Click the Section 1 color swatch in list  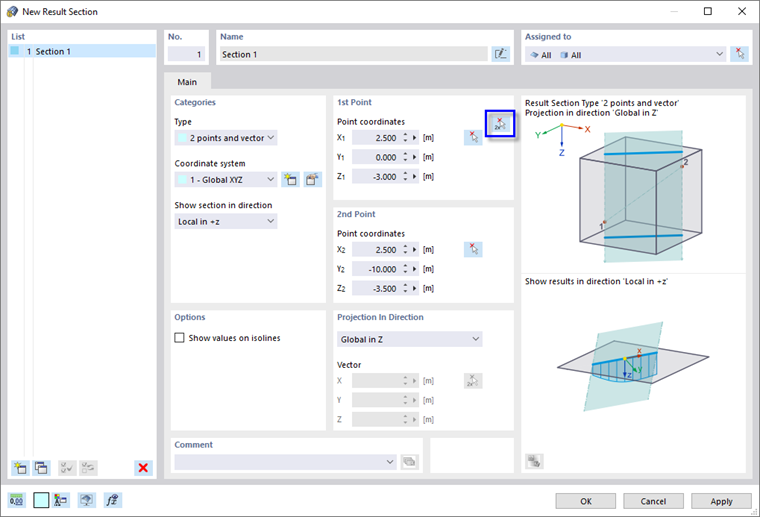point(15,50)
